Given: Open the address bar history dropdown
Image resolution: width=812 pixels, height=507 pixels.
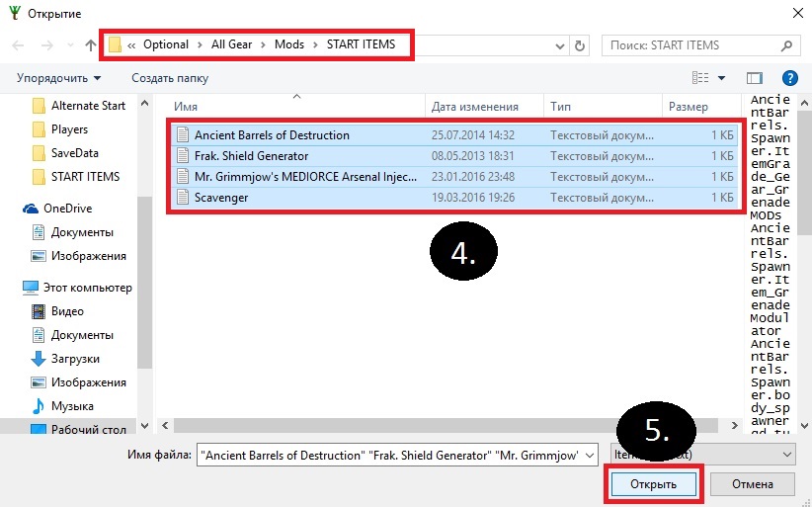Looking at the screenshot, I should tap(559, 45).
